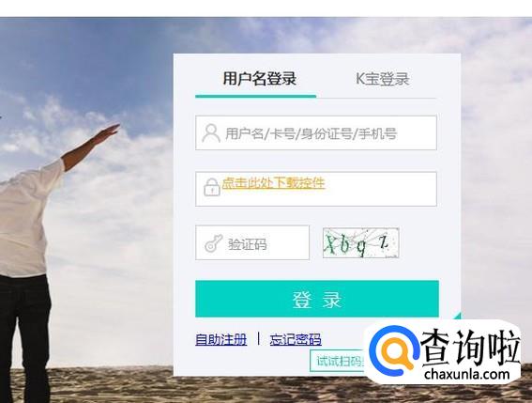Viewport: 532px width, 403px height.
Task: Open the 自助注册 link
Action: tap(220, 339)
